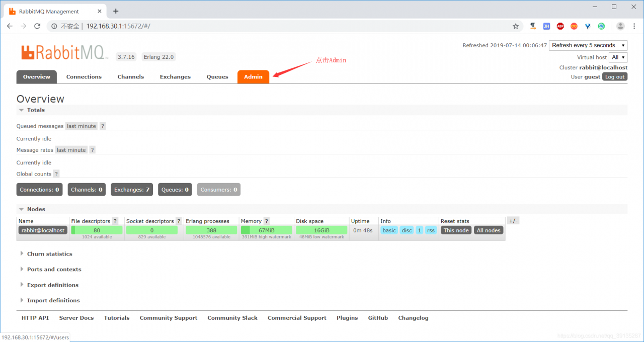The width and height of the screenshot is (644, 342).
Task: Switch to the Exchanges tab
Action: click(175, 77)
